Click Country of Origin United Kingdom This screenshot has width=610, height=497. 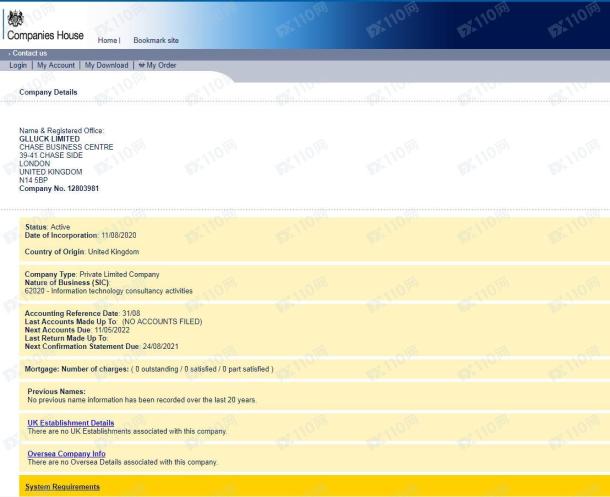point(82,252)
